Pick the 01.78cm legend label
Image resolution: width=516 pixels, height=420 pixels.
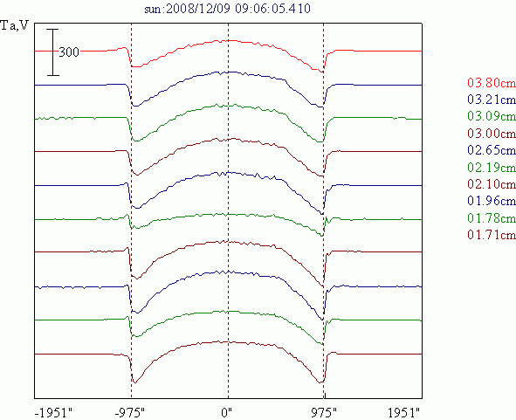coord(492,217)
